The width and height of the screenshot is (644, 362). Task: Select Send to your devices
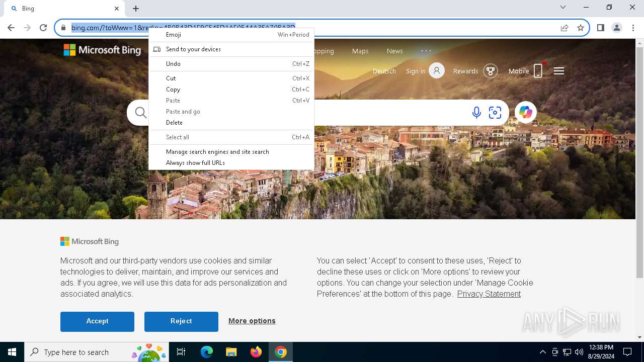[x=231, y=49]
